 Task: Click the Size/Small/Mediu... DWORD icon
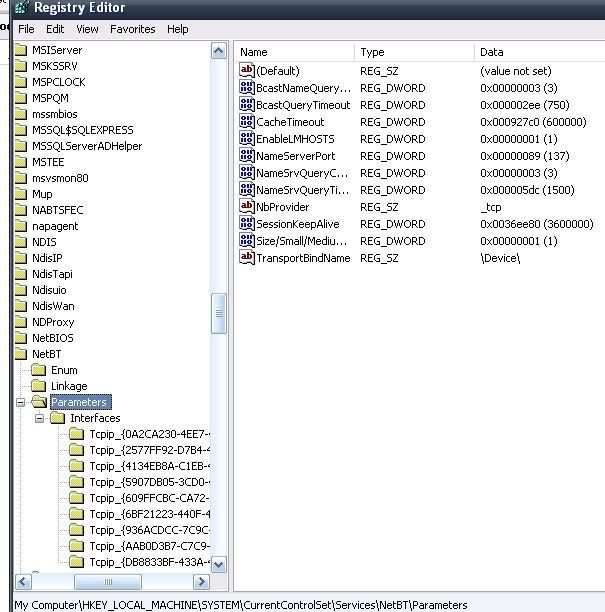click(x=247, y=241)
